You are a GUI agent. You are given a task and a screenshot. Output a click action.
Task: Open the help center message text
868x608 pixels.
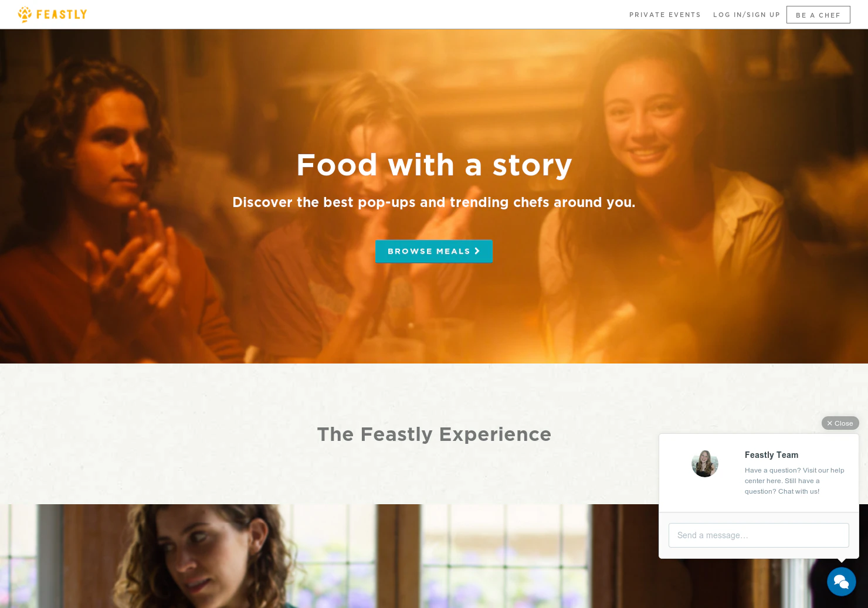795,481
